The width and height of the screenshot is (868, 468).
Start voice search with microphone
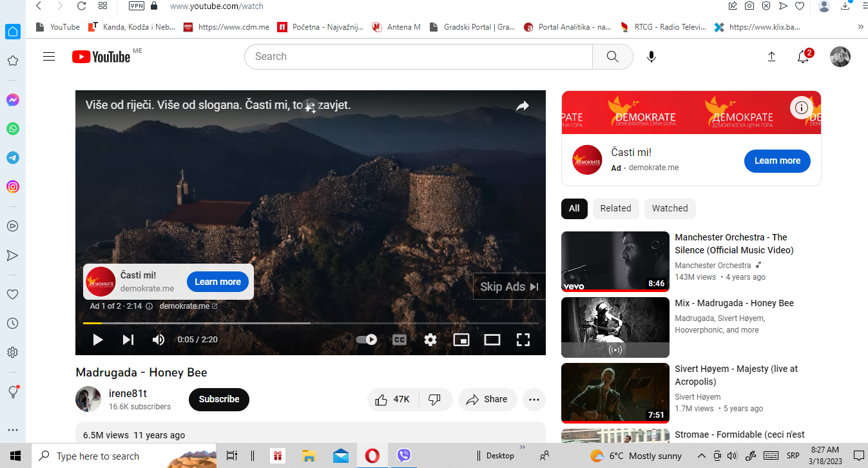click(651, 57)
